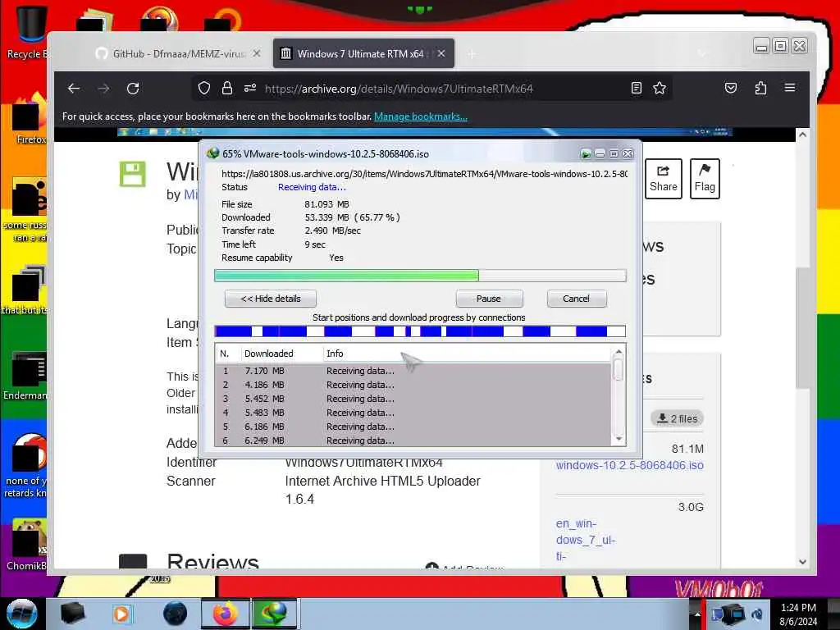Open the Firefox extensions puzzle icon

(x=760, y=88)
